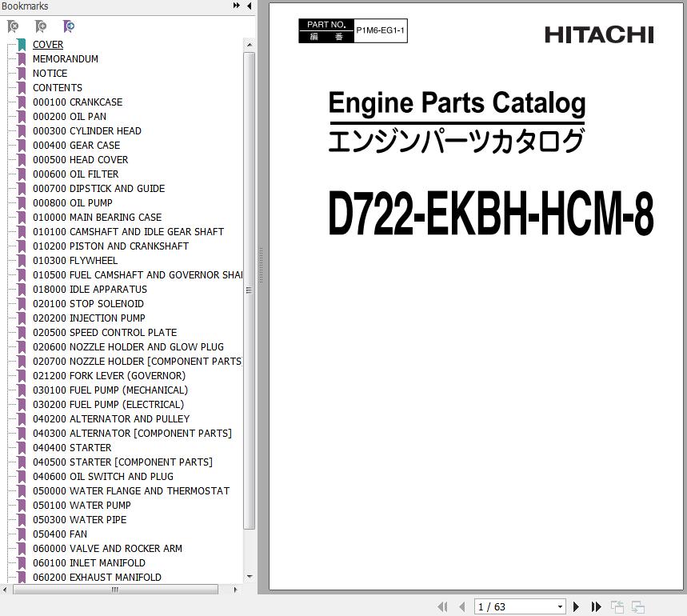Go to the previous page

(x=461, y=606)
